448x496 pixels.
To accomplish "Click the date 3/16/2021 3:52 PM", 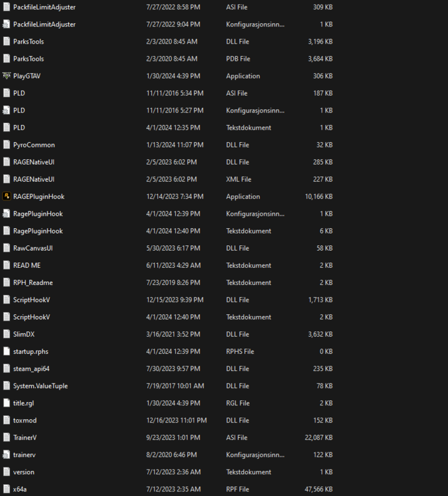I will [x=172, y=335].
